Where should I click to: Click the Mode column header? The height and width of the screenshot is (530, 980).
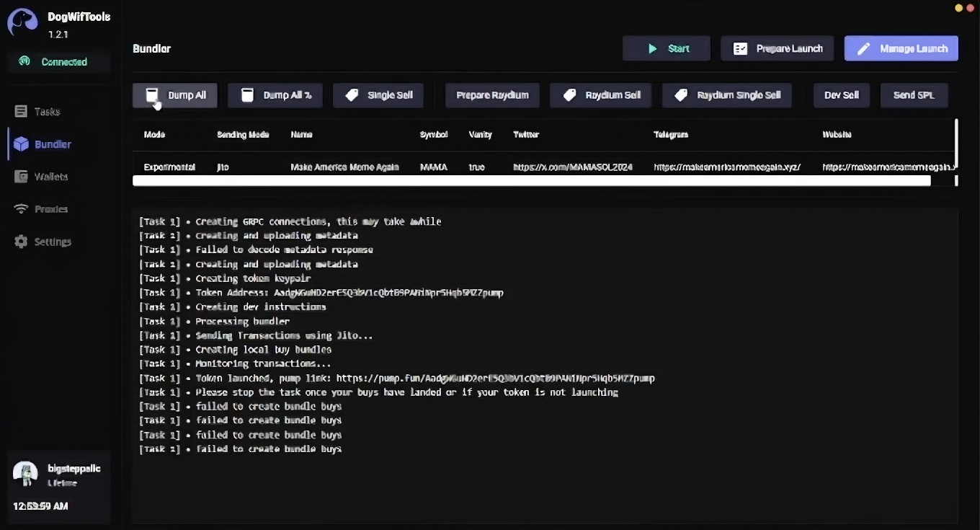point(154,135)
